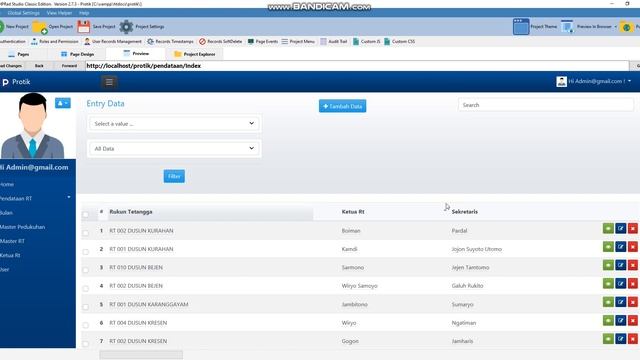
Task: Open Master Pedukuhan in the sidebar
Action: pos(22,227)
